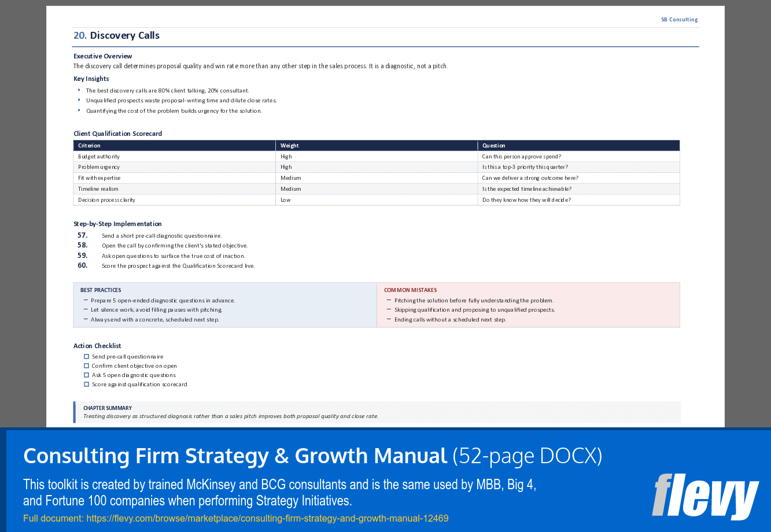Tick the 'Send pre-call questionnaire' checkbox

(x=87, y=357)
